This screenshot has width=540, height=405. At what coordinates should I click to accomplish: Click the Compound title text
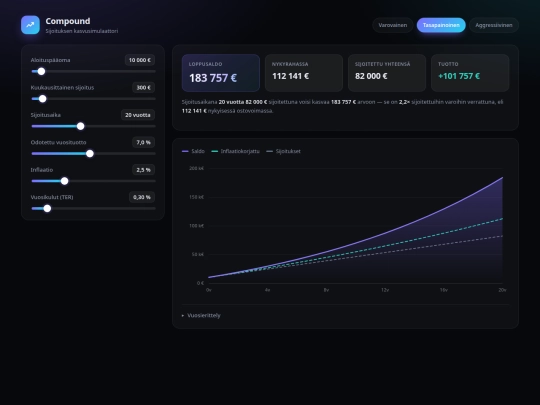pos(68,21)
